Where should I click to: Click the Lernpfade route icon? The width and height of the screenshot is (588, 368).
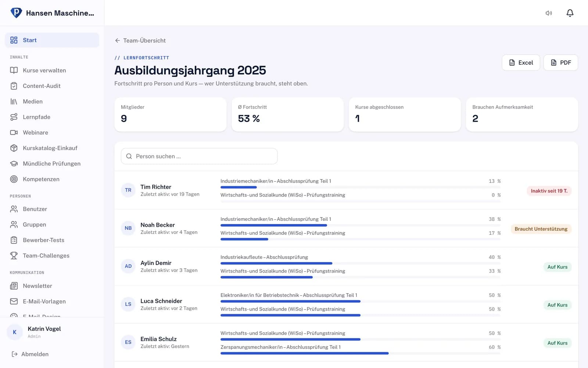pyautogui.click(x=14, y=117)
